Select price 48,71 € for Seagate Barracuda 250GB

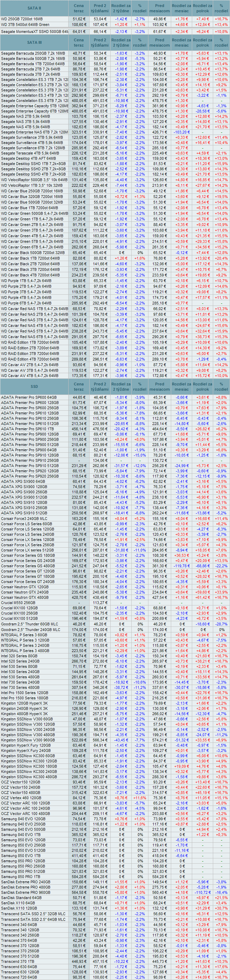[79, 53]
